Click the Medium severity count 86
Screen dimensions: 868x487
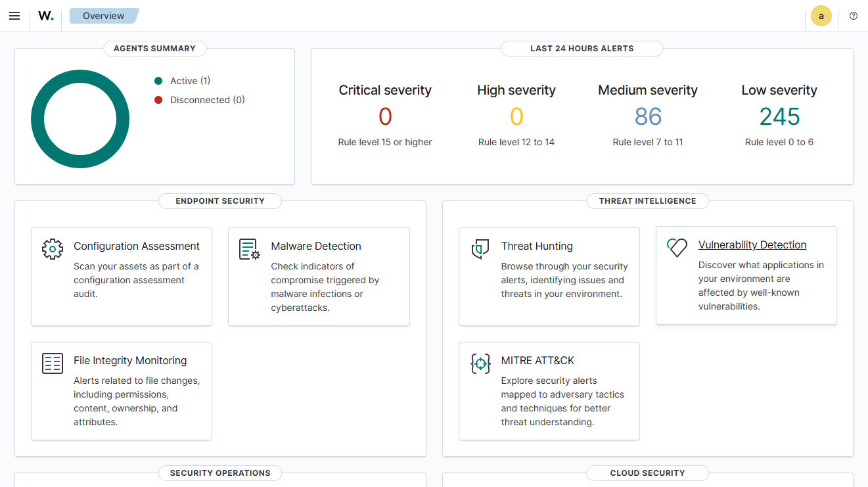[648, 117]
